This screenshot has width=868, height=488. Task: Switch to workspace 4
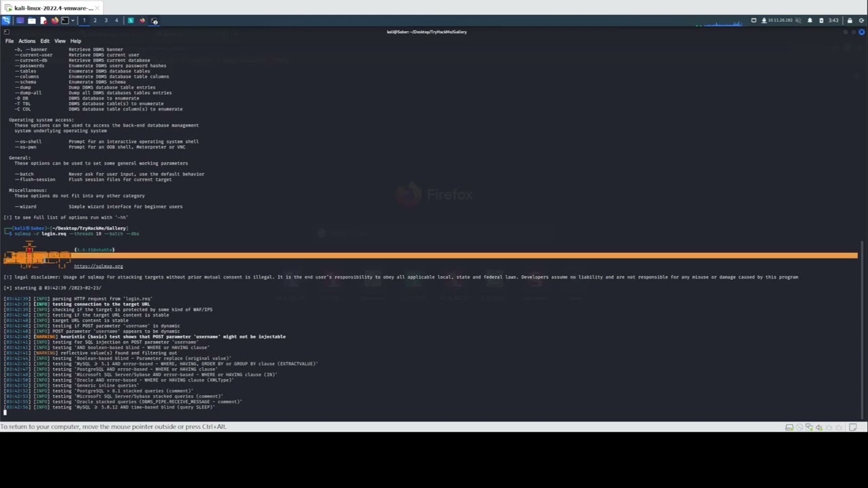point(117,20)
